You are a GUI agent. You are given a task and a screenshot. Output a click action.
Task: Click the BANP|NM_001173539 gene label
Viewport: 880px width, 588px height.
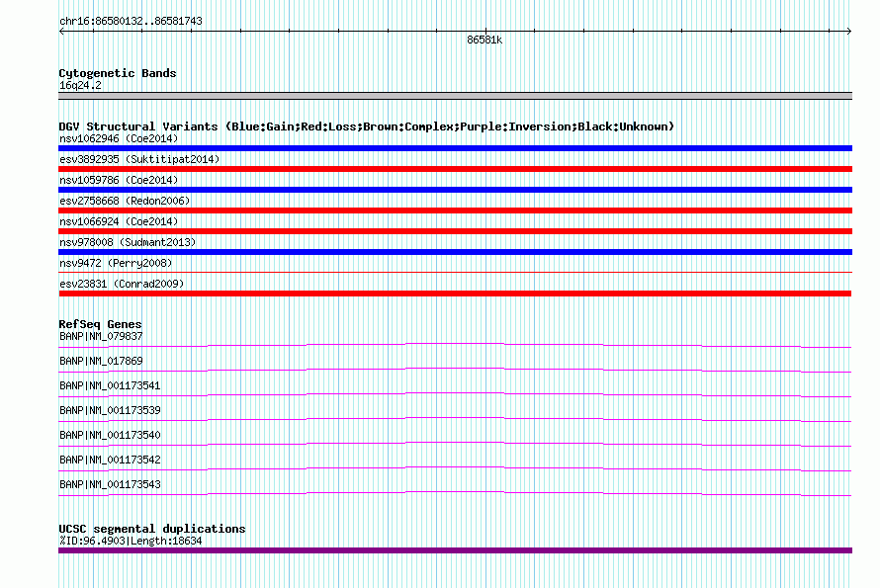110,410
